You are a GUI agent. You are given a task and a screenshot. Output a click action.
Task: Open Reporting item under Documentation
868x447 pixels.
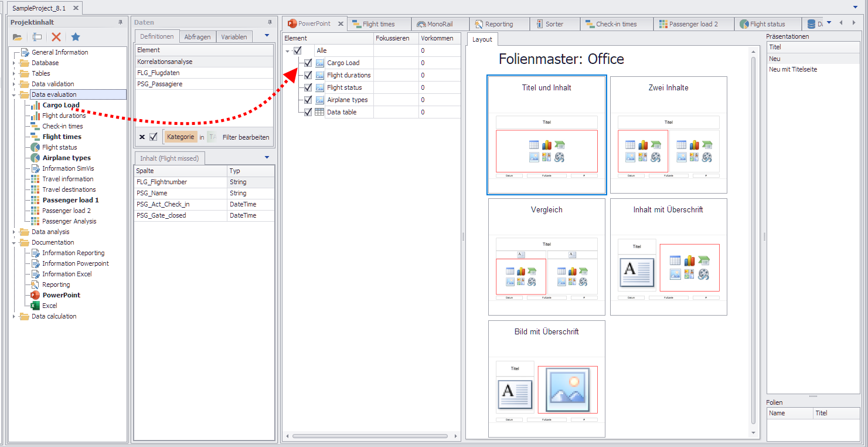click(x=56, y=285)
